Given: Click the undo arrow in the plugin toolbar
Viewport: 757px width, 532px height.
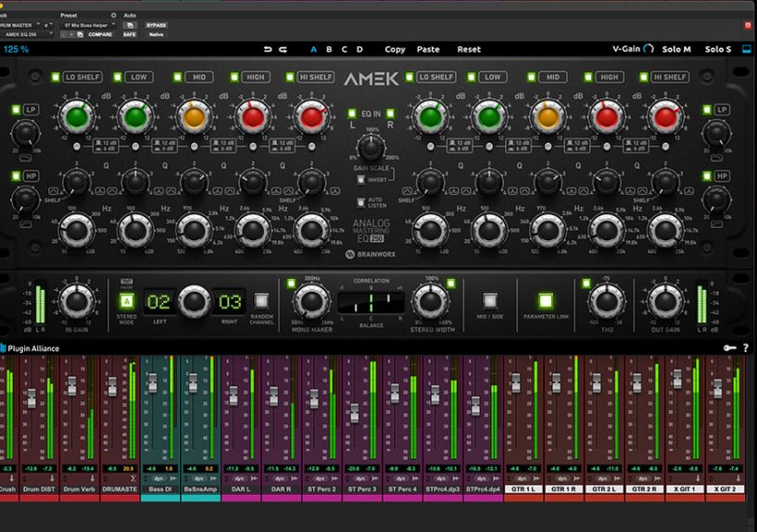Looking at the screenshot, I should [268, 49].
